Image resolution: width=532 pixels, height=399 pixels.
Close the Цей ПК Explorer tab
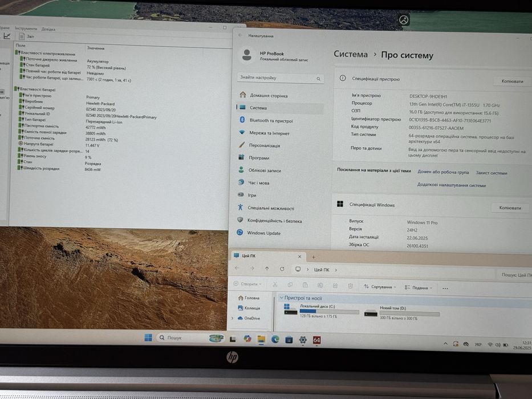(x=299, y=256)
